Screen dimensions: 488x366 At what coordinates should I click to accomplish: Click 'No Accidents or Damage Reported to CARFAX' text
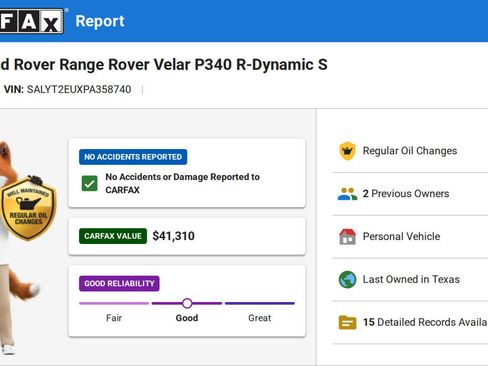click(183, 183)
